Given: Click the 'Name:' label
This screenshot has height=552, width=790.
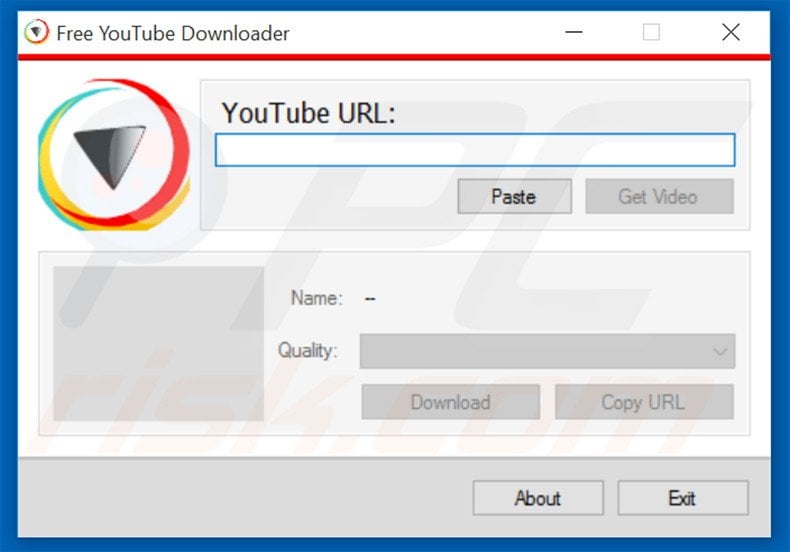Looking at the screenshot, I should point(316,298).
